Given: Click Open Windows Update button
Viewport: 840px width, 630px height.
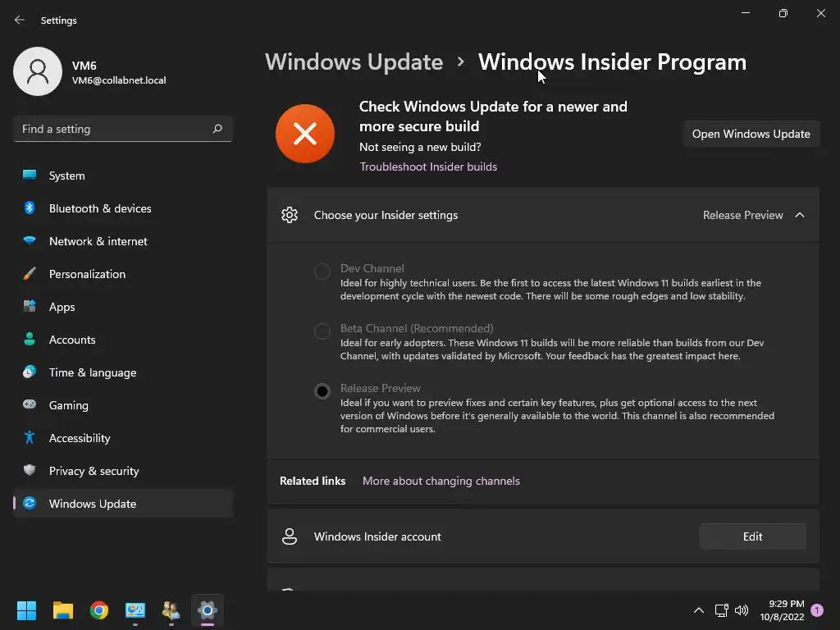Looking at the screenshot, I should click(x=751, y=134).
